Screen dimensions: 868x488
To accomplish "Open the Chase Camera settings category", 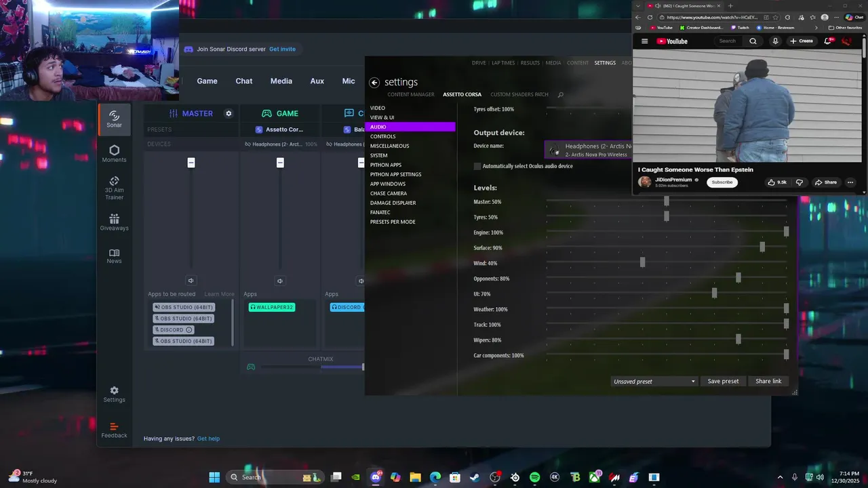I will [x=389, y=194].
